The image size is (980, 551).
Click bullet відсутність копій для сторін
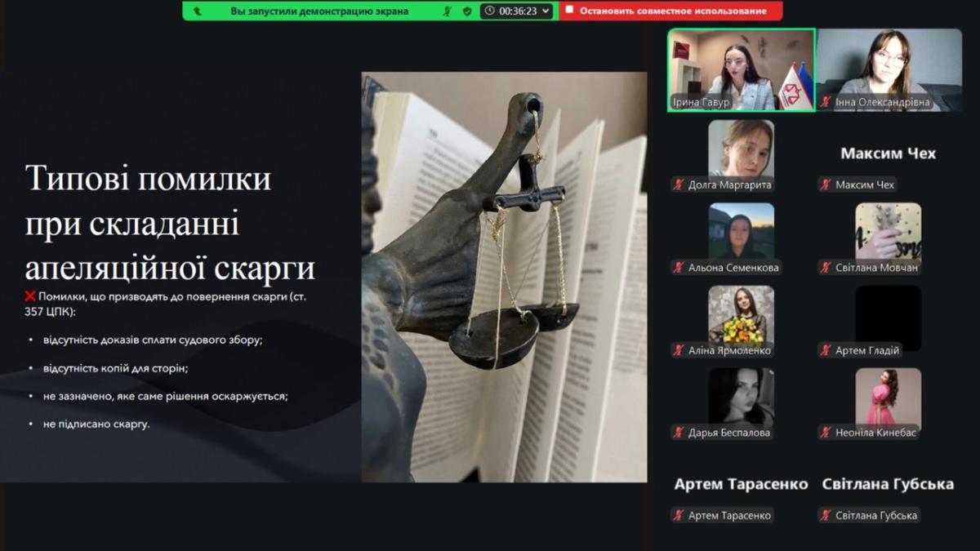click(x=116, y=368)
